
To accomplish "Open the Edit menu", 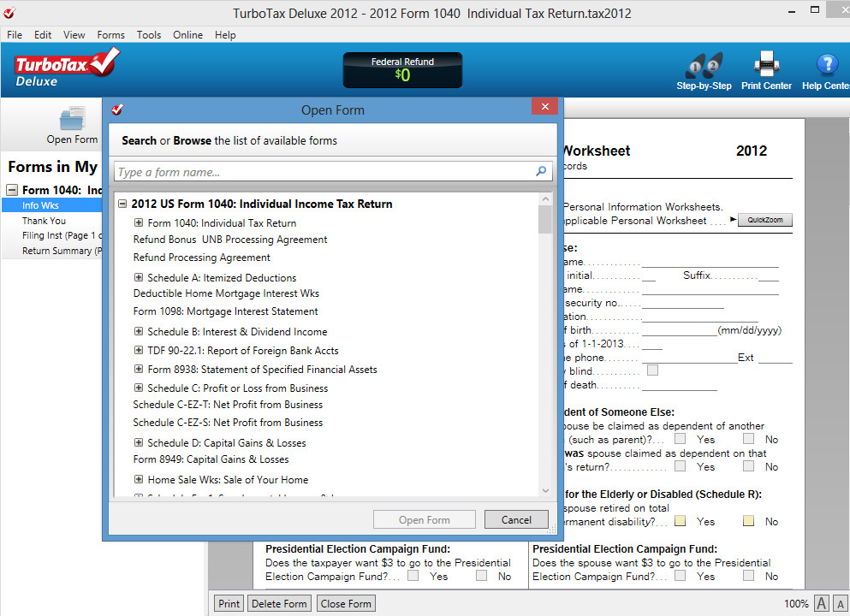I will click(43, 35).
